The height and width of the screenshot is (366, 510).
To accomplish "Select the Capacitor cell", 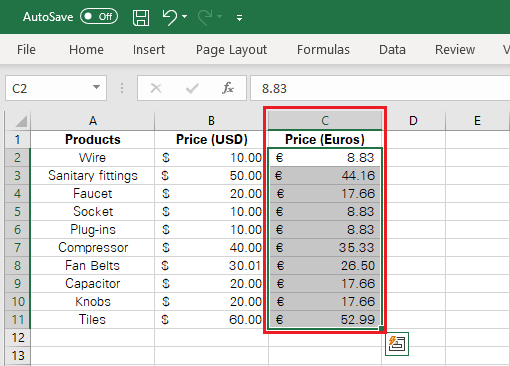I will pyautogui.click(x=93, y=283).
